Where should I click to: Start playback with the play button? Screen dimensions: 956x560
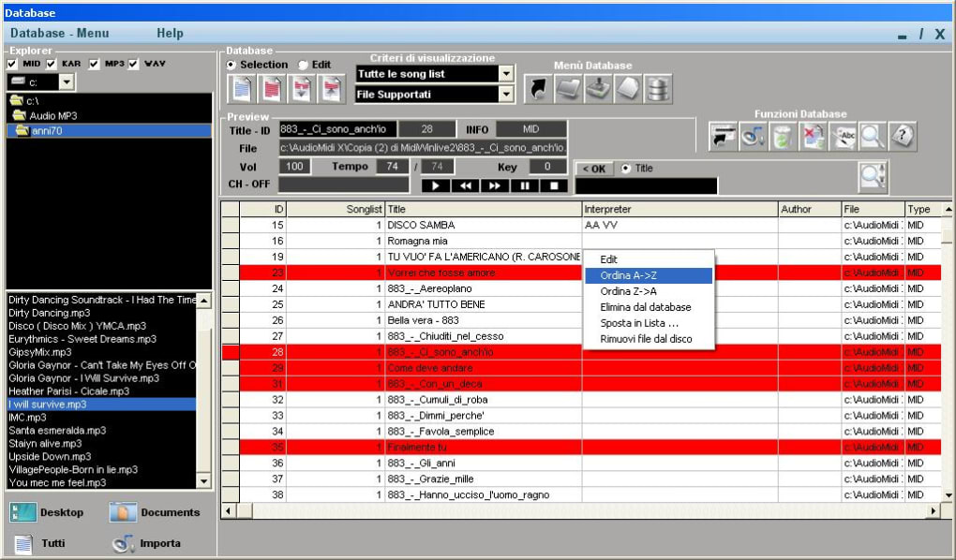click(x=435, y=185)
